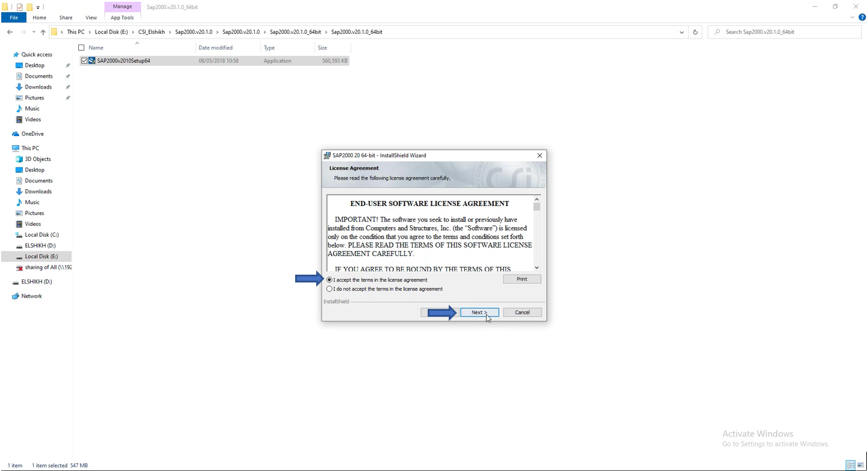
Task: Click the New folder icon in title bar
Action: 29,7
